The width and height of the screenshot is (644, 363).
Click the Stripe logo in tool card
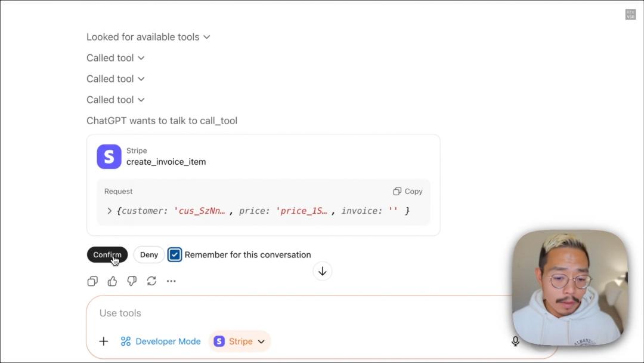pos(109,156)
